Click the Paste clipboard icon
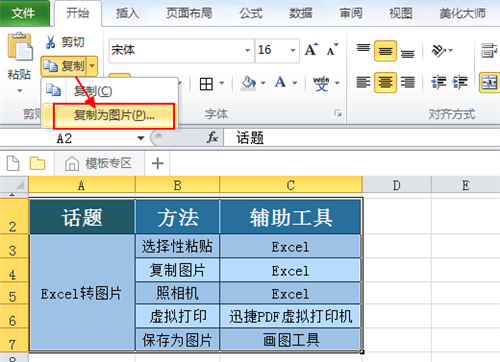500x362 pixels. point(20,47)
